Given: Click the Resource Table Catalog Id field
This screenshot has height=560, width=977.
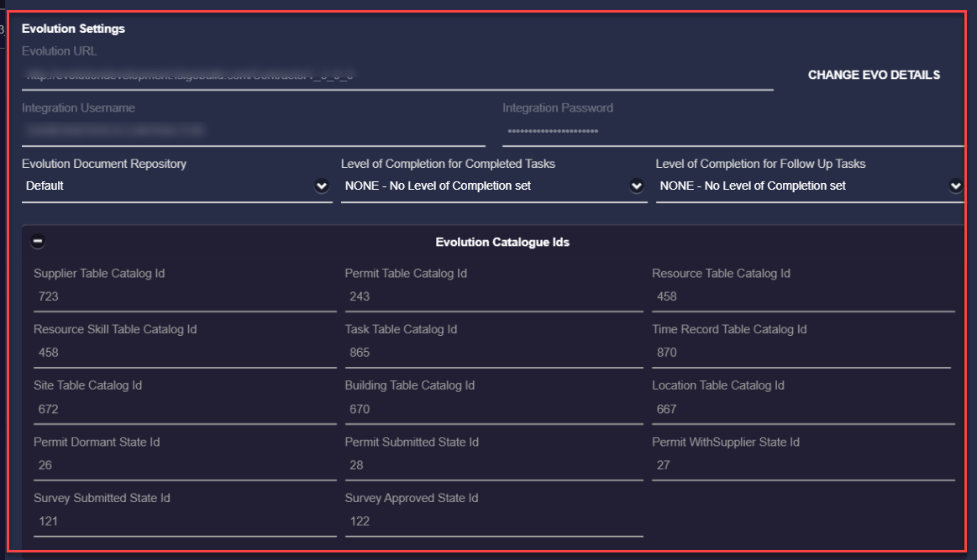Looking at the screenshot, I should click(802, 296).
